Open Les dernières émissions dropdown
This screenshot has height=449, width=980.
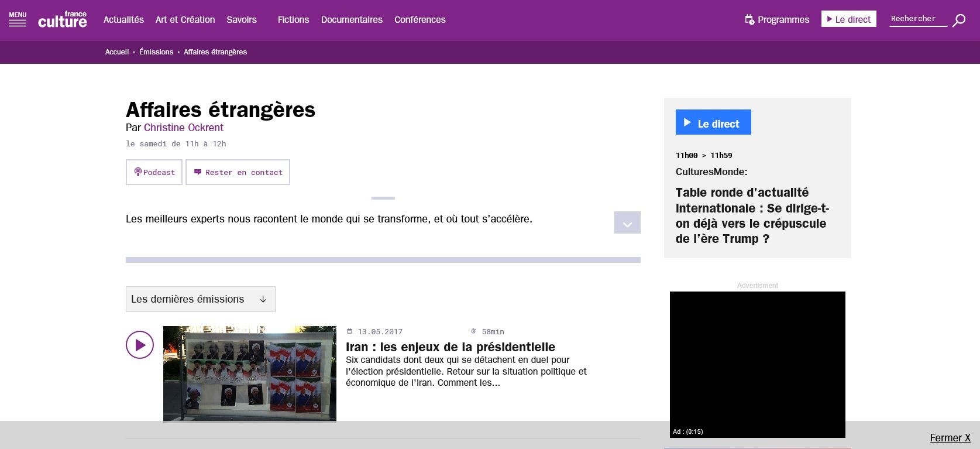click(x=200, y=299)
